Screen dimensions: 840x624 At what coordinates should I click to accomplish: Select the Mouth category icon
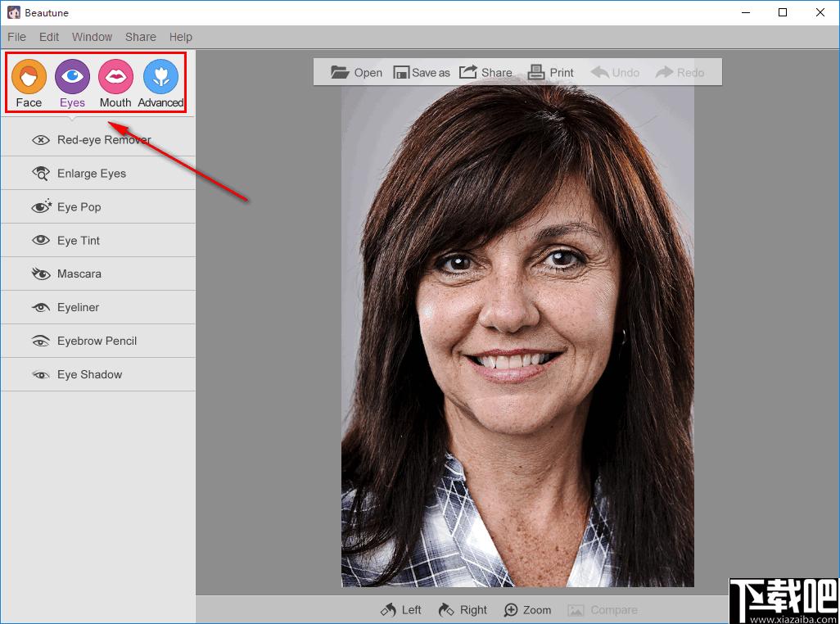(x=115, y=77)
